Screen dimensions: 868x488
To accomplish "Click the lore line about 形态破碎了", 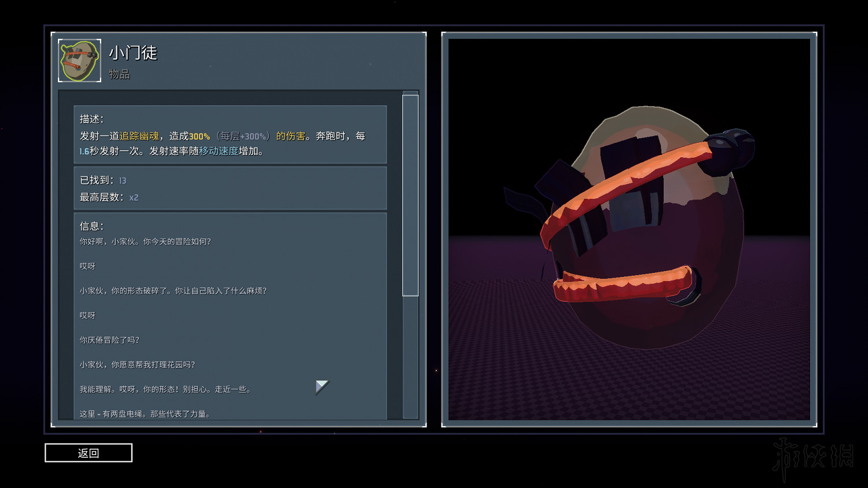I will 173,291.
